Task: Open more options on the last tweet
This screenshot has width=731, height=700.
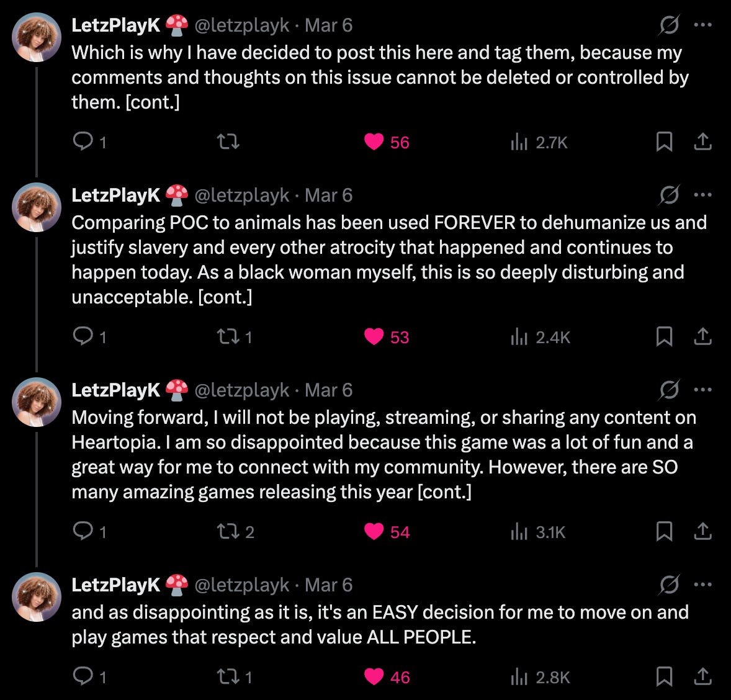Action: tap(702, 585)
